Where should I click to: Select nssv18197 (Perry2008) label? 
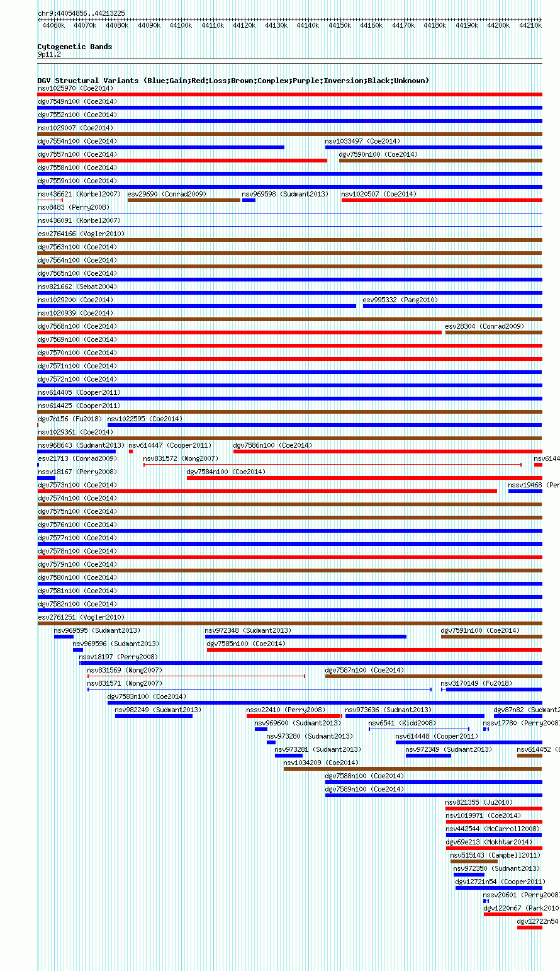click(x=118, y=657)
